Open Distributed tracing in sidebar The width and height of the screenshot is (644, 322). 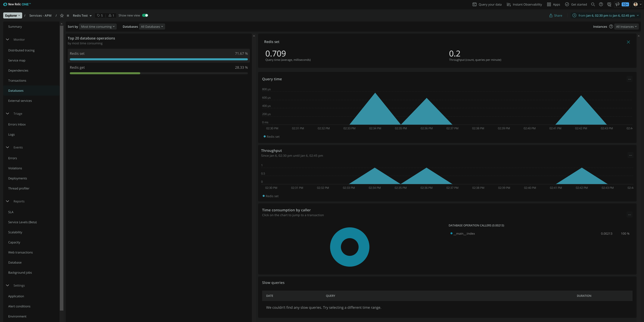(x=21, y=50)
